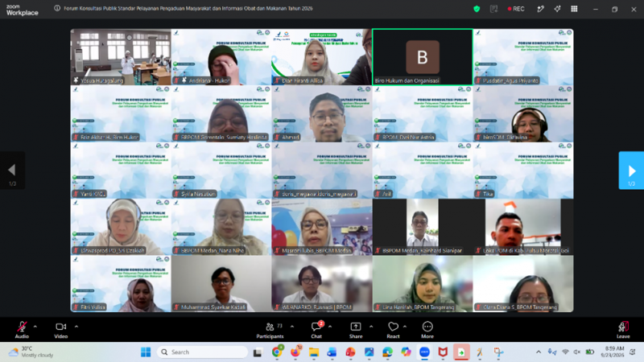Expand audio options caret
644x362 pixels.
35,327
